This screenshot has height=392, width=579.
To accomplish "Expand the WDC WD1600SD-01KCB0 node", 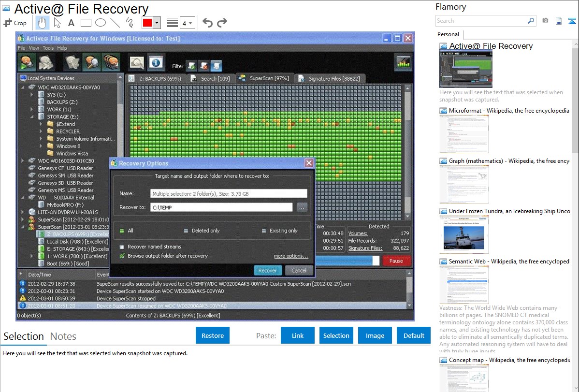I will click(23, 161).
